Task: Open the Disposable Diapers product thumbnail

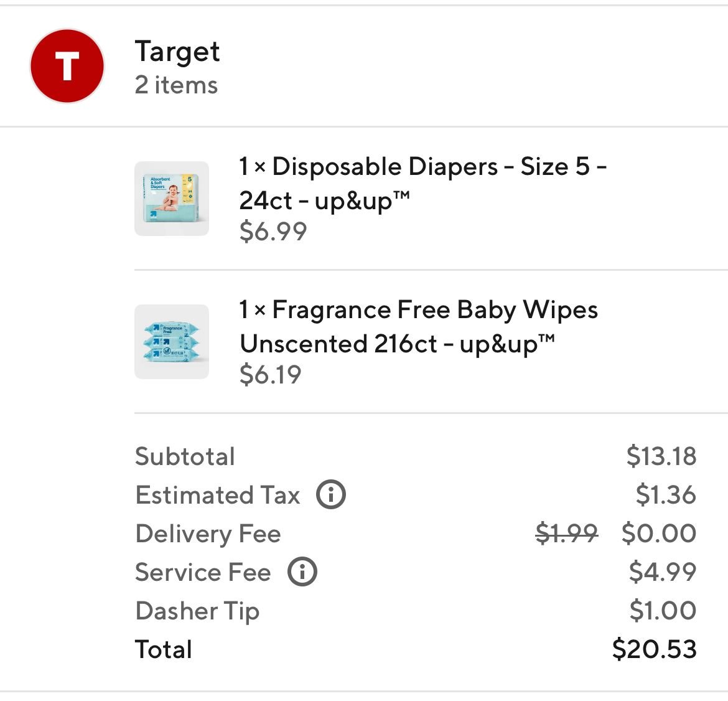Action: (172, 199)
